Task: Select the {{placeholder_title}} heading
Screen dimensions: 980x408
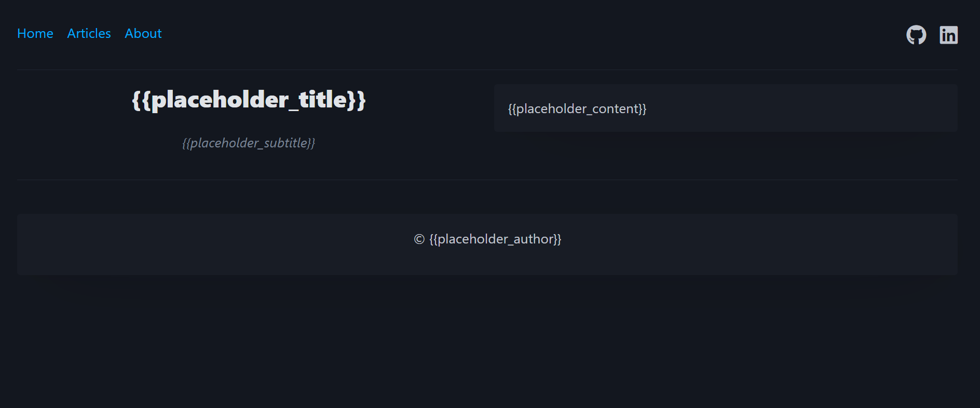Action: pos(248,100)
